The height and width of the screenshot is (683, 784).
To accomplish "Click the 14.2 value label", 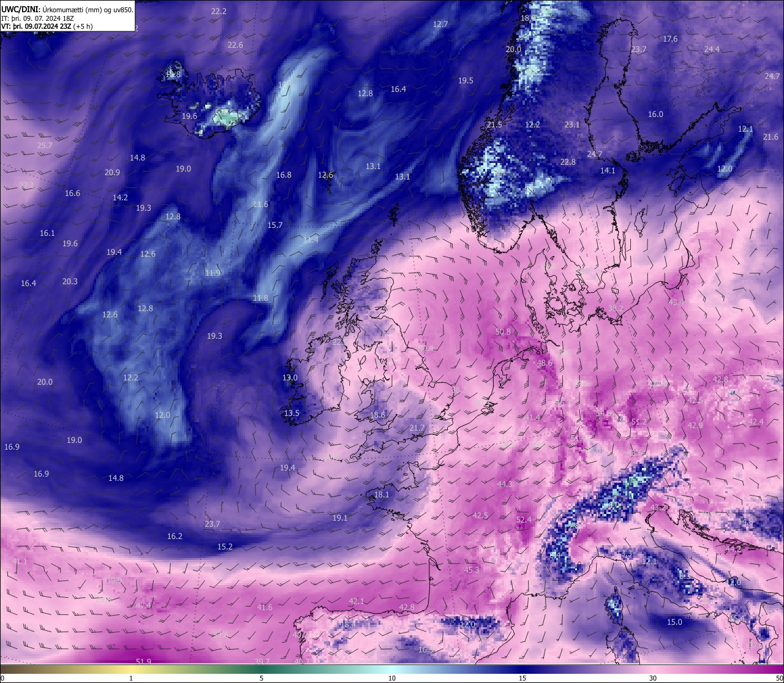I will point(120,197).
